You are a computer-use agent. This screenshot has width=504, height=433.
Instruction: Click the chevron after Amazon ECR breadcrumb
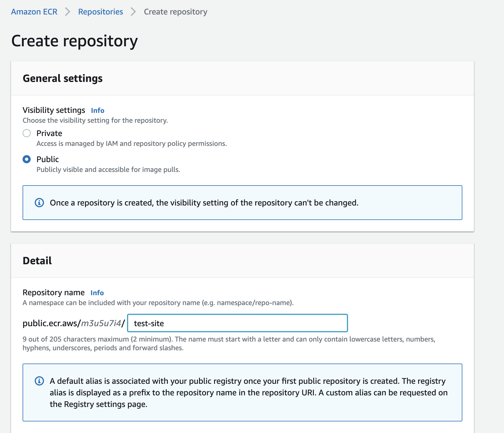[68, 12]
